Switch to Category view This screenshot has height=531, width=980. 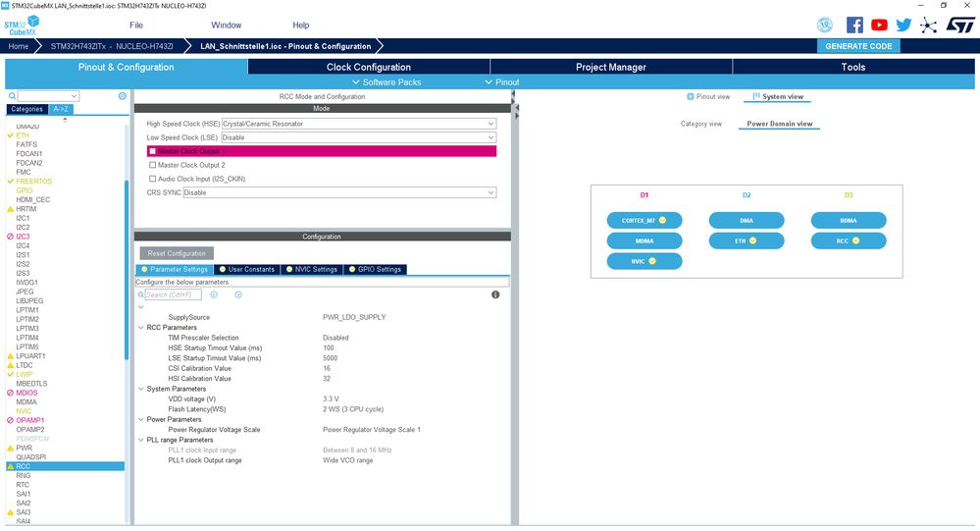click(x=701, y=124)
